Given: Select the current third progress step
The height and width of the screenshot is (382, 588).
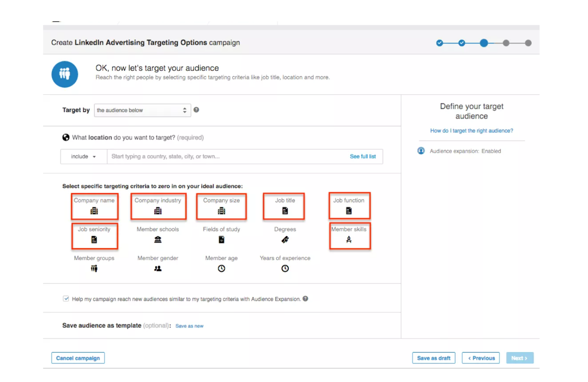Looking at the screenshot, I should coord(484,43).
